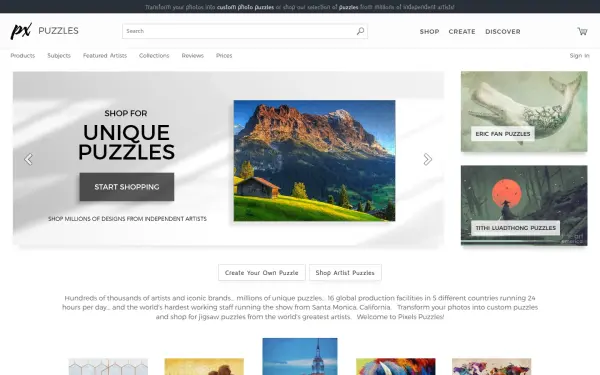Screen dimensions: 600x375
Task: Open the Collections navigation item
Action: point(154,55)
